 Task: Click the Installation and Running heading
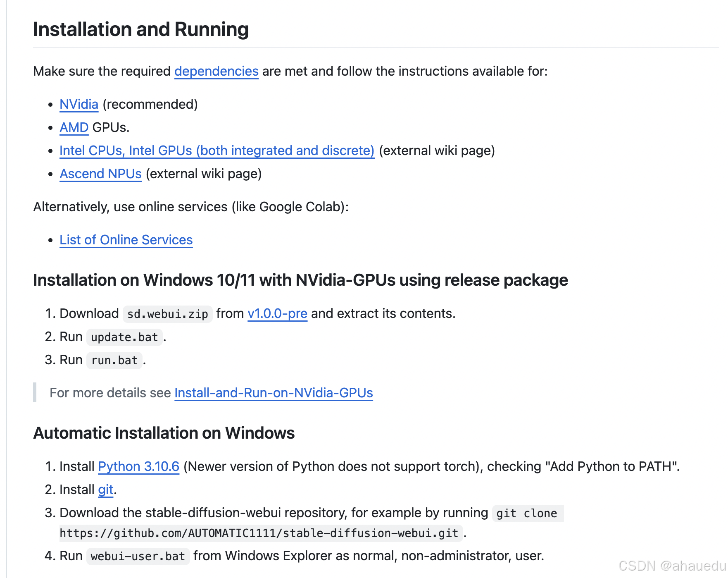(141, 29)
